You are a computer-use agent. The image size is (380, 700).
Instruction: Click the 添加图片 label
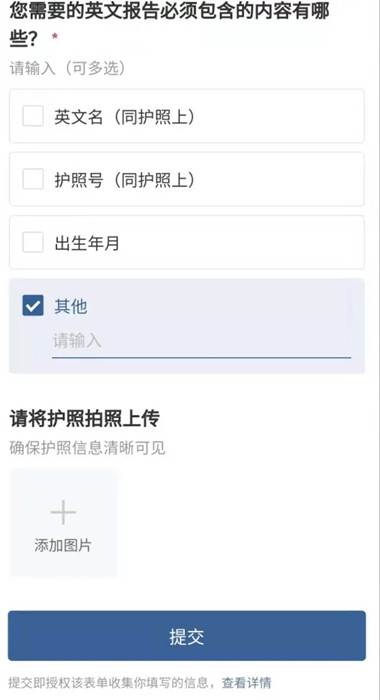click(x=63, y=545)
